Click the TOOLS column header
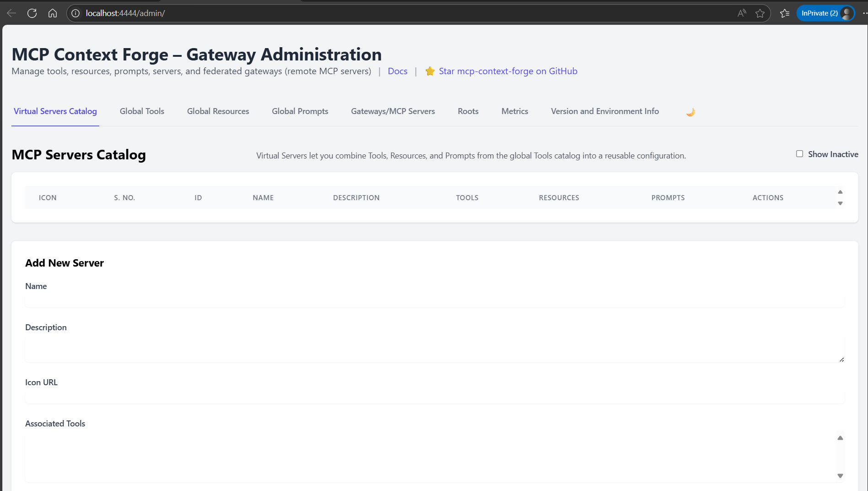The image size is (868, 491). [x=467, y=198]
